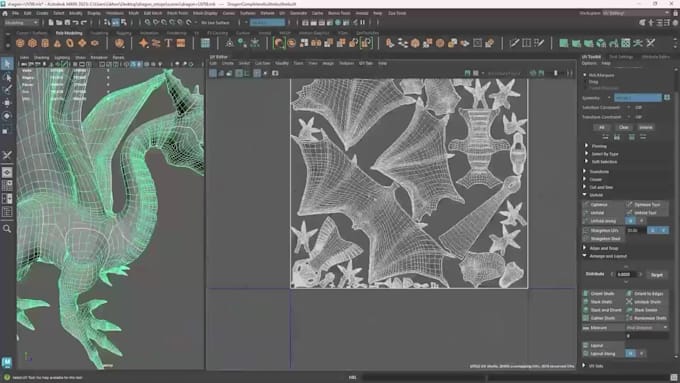Click the Save Scene icon in status line

[67, 23]
